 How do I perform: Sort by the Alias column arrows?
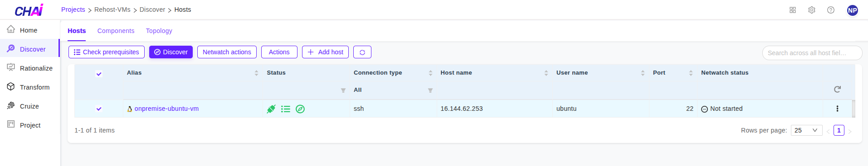point(256,73)
